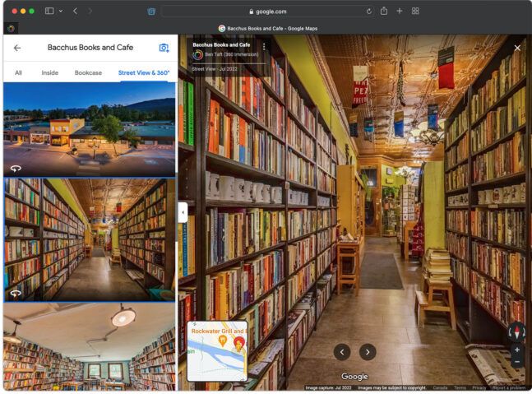Collapse the side panel arrow
The image size is (532, 394).
pyautogui.click(x=183, y=212)
